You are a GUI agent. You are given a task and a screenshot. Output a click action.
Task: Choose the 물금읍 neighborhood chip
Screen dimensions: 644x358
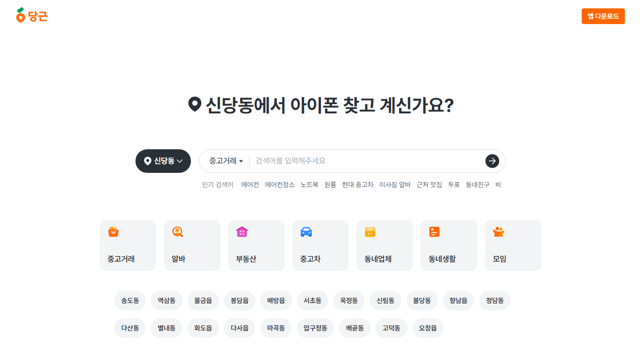[x=203, y=301]
